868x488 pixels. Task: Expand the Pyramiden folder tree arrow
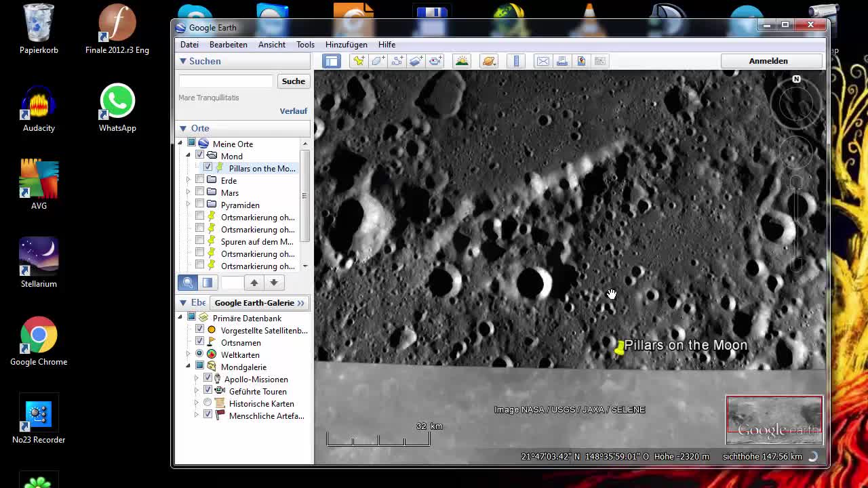point(189,205)
